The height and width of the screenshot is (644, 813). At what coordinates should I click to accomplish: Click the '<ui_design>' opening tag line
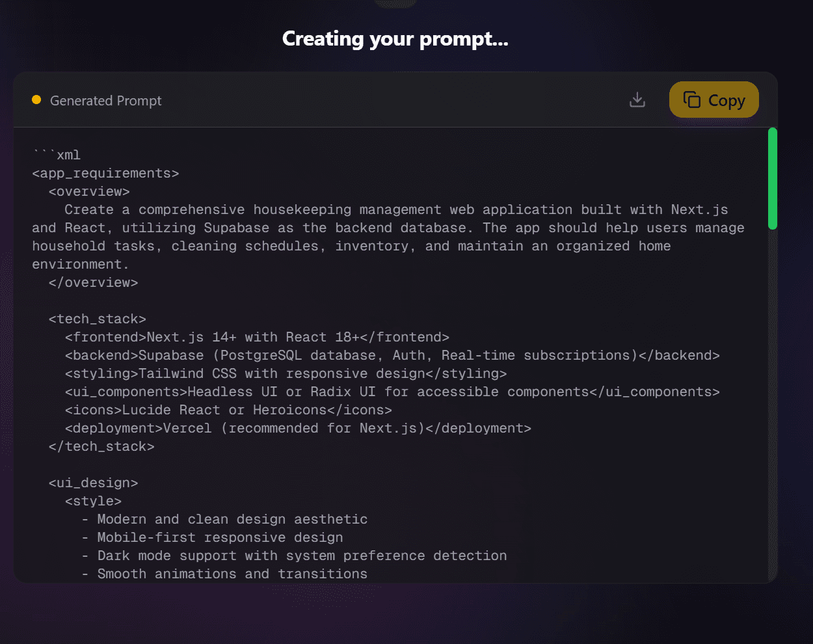point(93,483)
